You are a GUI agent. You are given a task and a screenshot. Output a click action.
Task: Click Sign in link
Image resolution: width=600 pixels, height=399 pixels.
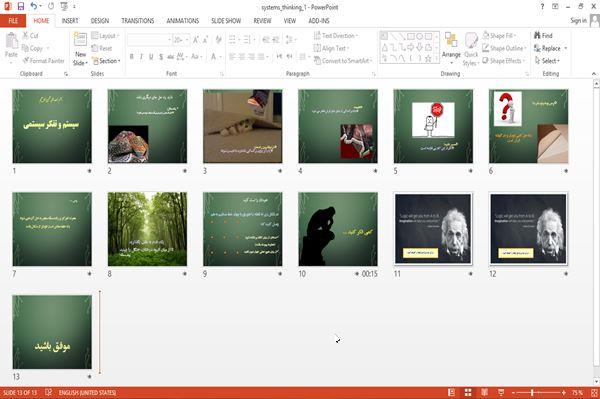[578, 21]
